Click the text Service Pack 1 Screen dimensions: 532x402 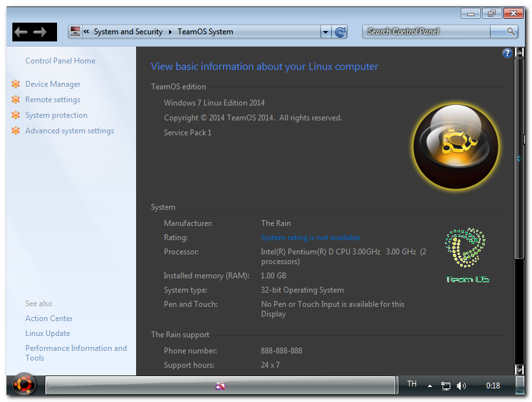188,133
